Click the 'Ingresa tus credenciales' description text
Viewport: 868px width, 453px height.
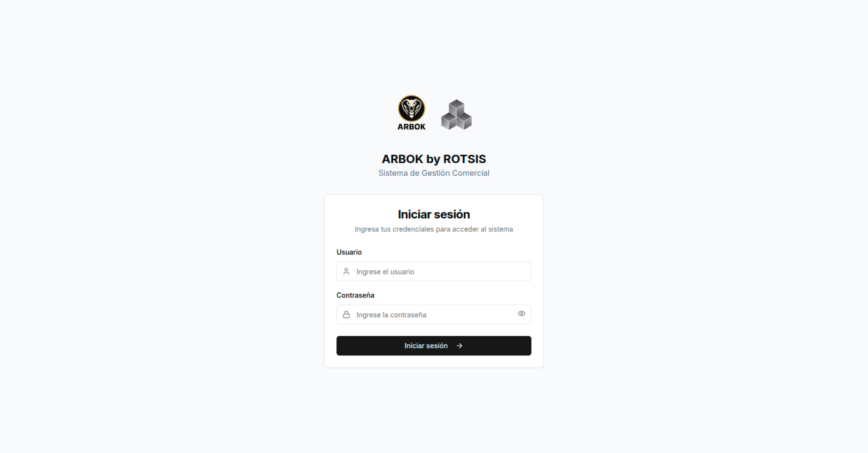434,229
